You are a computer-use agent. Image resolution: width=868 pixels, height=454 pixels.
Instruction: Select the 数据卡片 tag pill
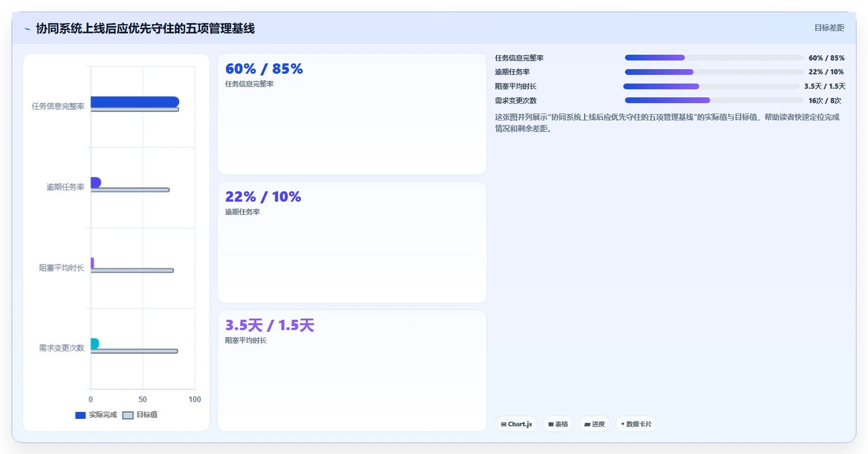coord(636,424)
